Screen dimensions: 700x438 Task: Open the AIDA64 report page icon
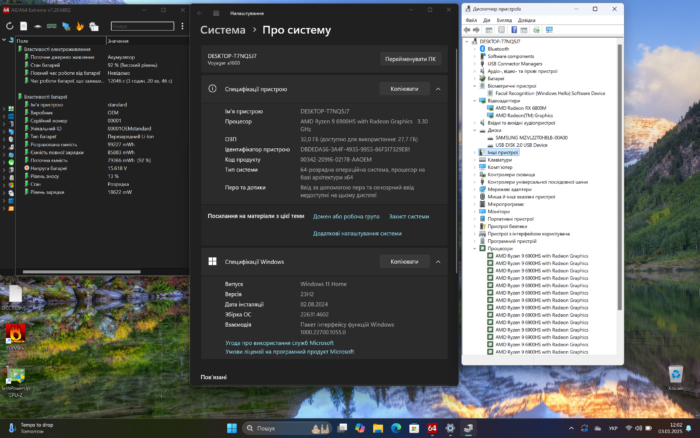(24, 26)
